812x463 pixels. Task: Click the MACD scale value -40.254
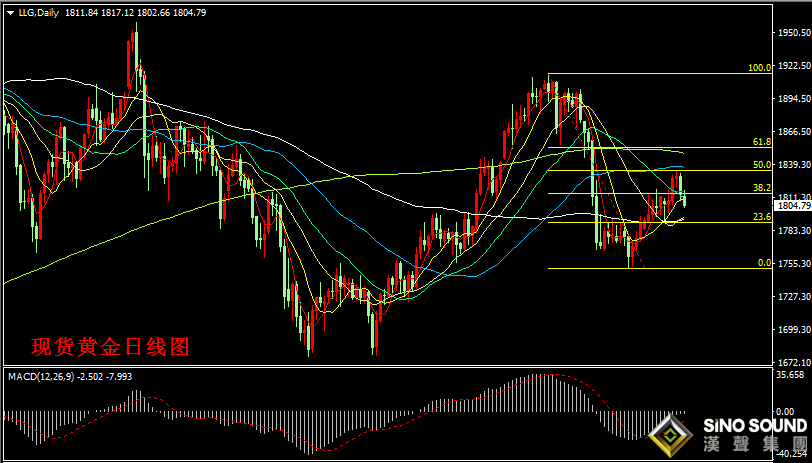click(x=792, y=451)
